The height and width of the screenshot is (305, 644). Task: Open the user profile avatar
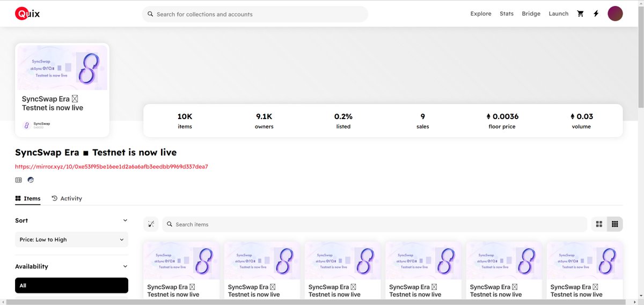[615, 14]
